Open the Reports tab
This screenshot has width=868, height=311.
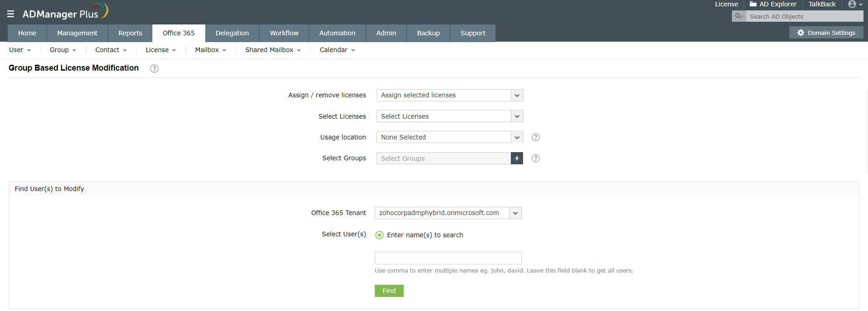click(130, 33)
